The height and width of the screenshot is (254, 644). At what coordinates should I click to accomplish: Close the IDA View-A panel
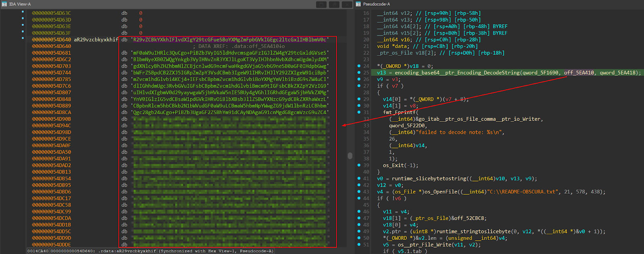point(347,4)
